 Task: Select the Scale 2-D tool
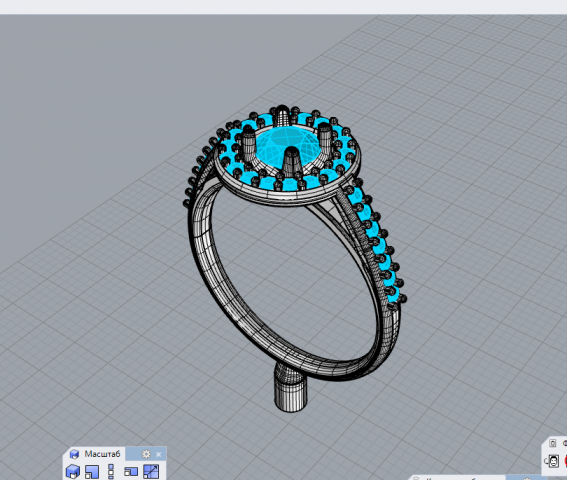(x=92, y=472)
